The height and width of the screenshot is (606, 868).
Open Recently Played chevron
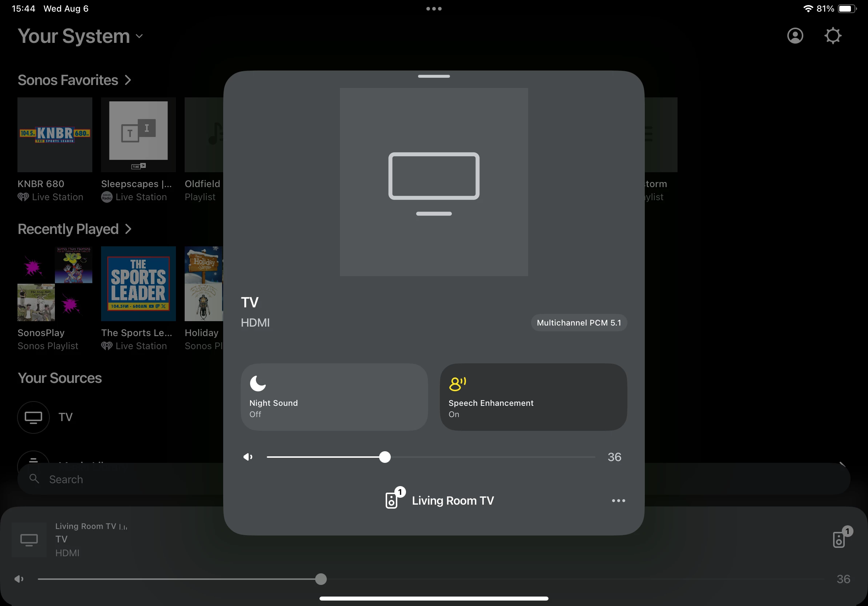(x=128, y=229)
